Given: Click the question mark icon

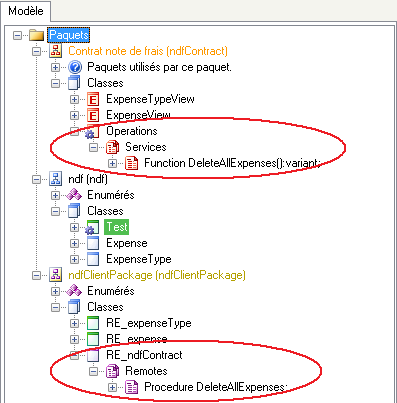Looking at the screenshot, I should tap(75, 67).
